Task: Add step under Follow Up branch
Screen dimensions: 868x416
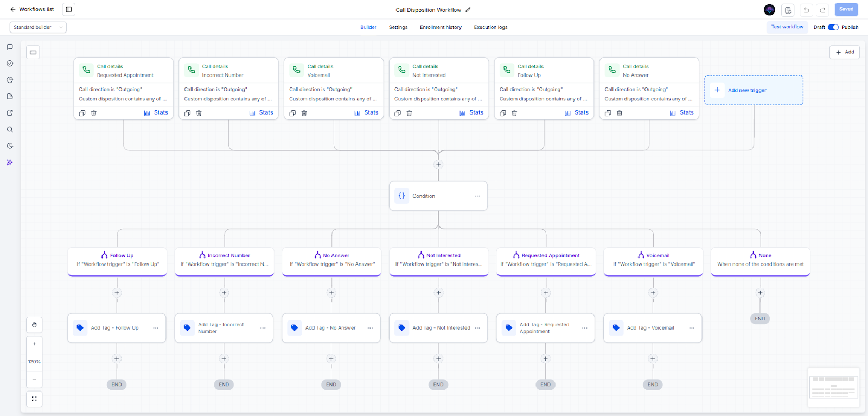Action: [117, 293]
